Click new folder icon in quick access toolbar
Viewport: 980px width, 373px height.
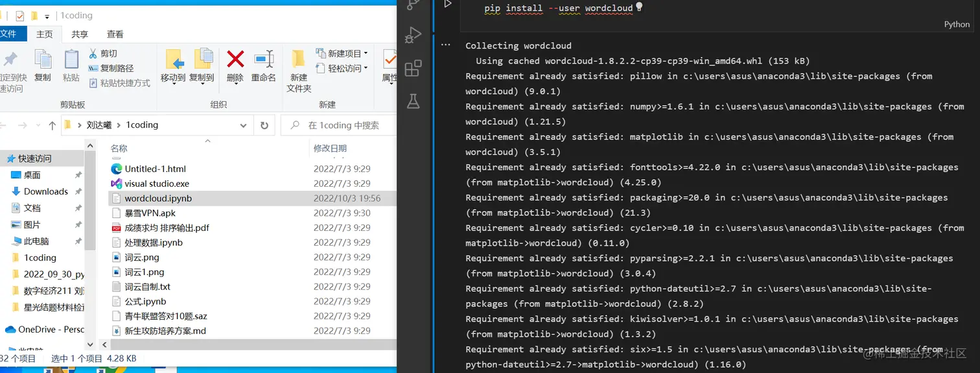pyautogui.click(x=34, y=16)
